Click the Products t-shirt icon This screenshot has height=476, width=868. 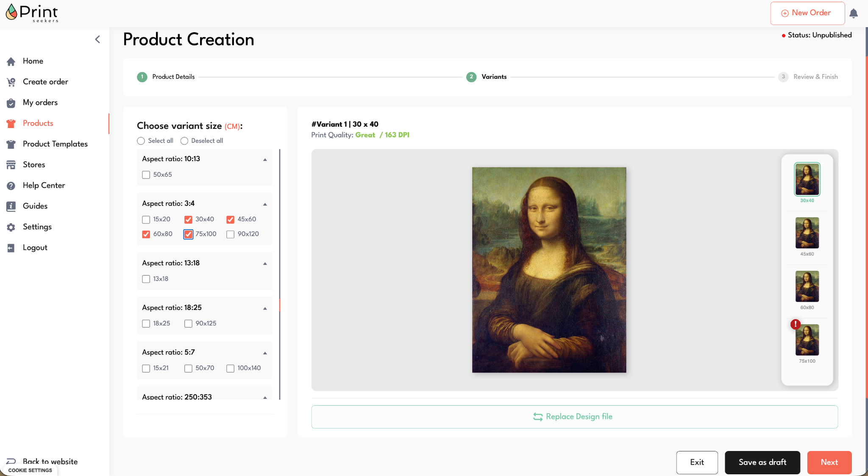11,124
